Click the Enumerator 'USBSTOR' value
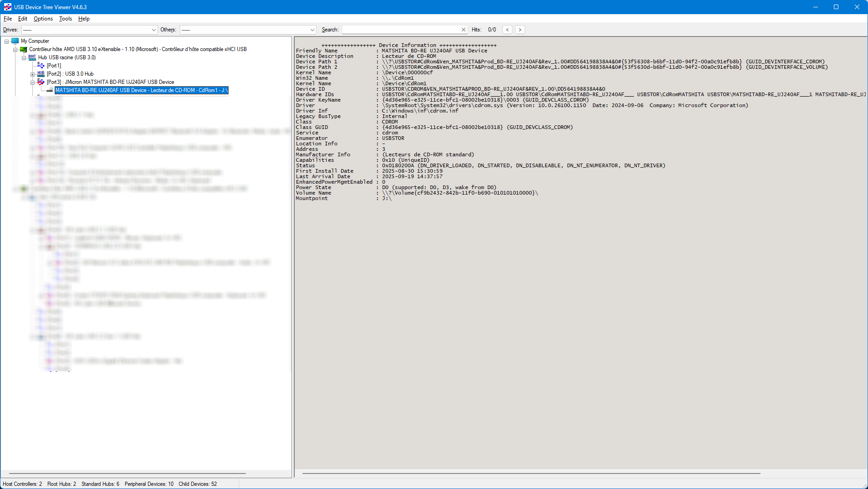Viewport: 868px width, 489px height. [393, 138]
